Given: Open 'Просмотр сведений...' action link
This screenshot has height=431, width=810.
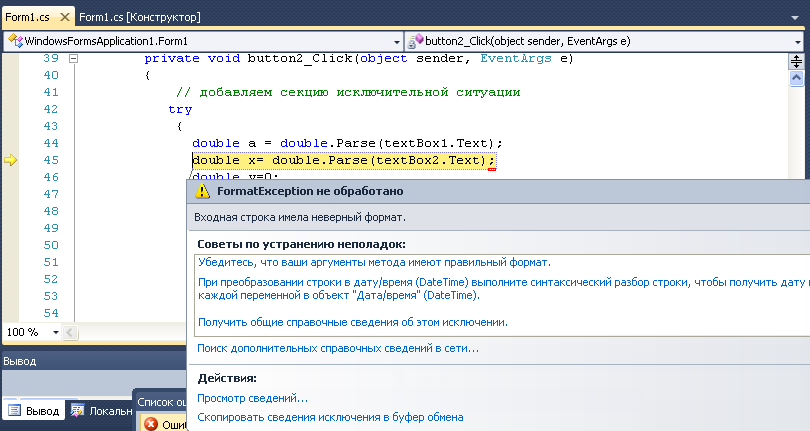Looking at the screenshot, I should 252,398.
